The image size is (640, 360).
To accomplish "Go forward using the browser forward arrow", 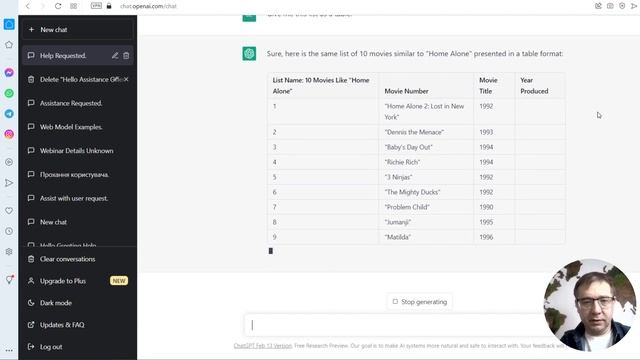I will [42, 6].
